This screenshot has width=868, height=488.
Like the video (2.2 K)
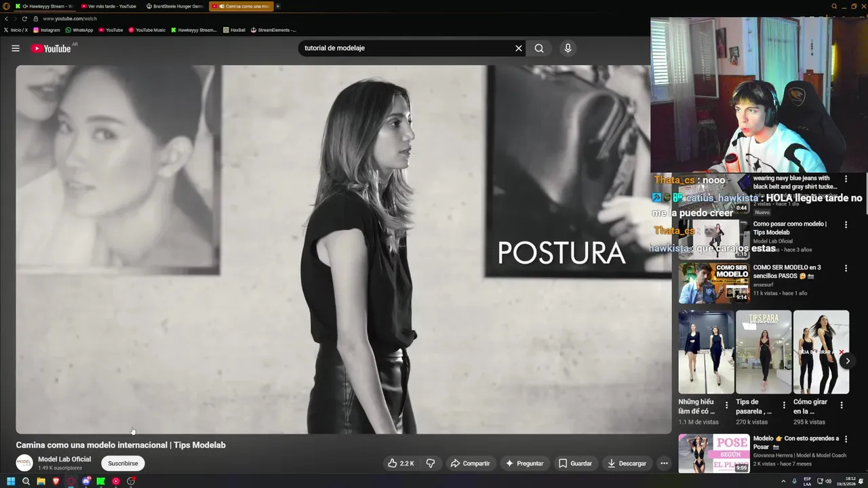[x=401, y=464]
